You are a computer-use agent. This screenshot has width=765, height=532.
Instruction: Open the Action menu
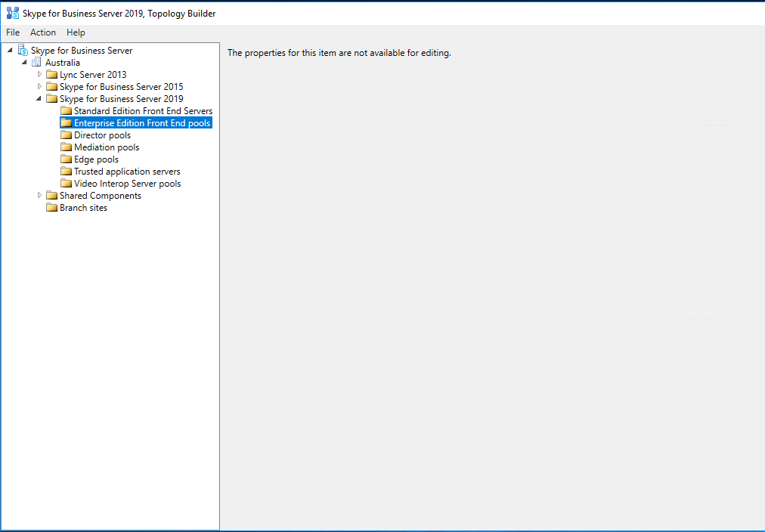[x=43, y=32]
